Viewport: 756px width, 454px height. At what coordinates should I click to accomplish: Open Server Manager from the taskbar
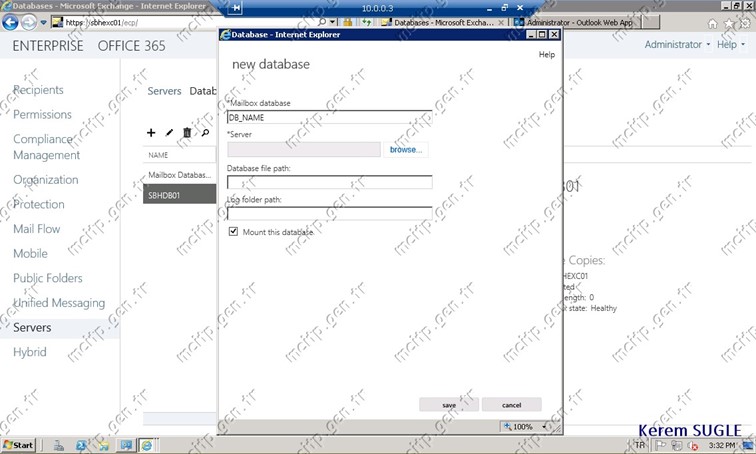59,445
